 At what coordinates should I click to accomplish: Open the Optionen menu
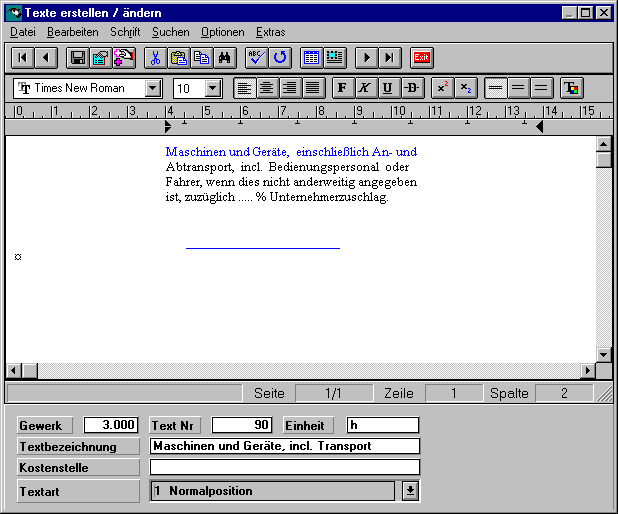click(222, 32)
